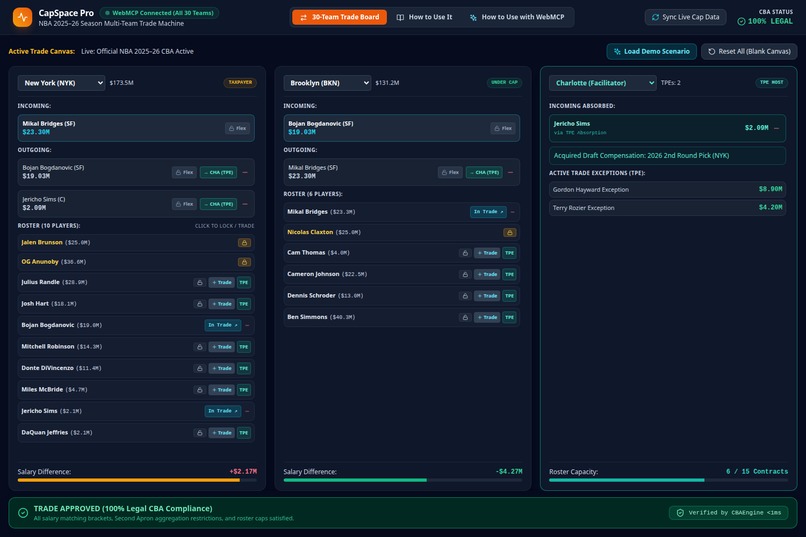806x537 pixels.
Task: Lock Mitchell Robinson padlock
Action: [x=200, y=347]
